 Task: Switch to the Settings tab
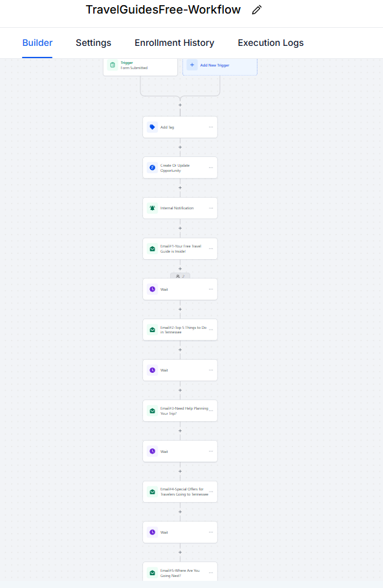click(x=94, y=43)
